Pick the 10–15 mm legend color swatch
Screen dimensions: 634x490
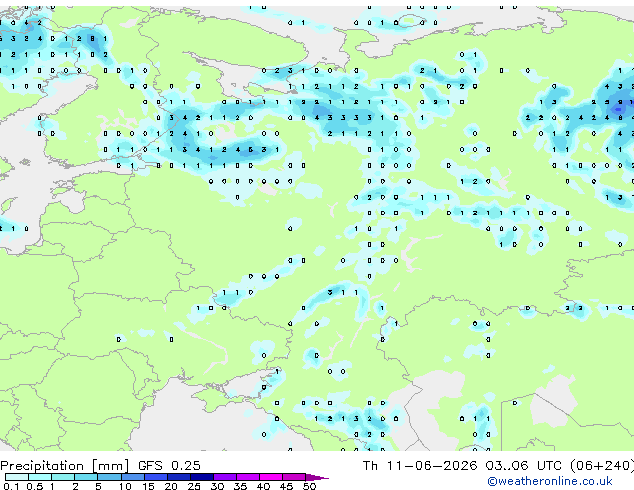[132, 477]
